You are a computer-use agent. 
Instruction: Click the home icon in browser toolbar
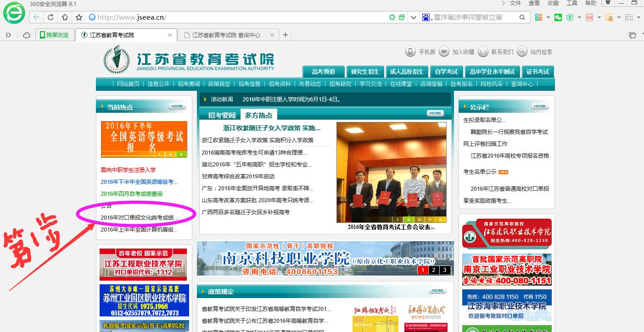click(65, 17)
